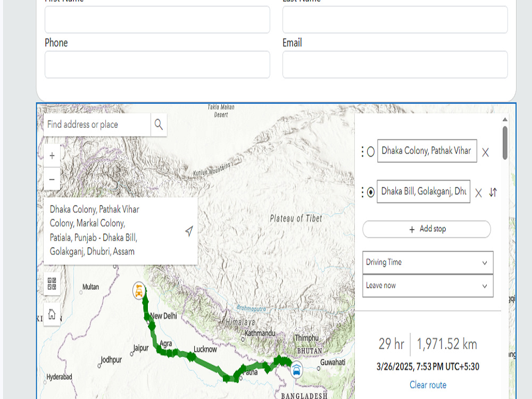Grab the drag handle of first stop

362,152
